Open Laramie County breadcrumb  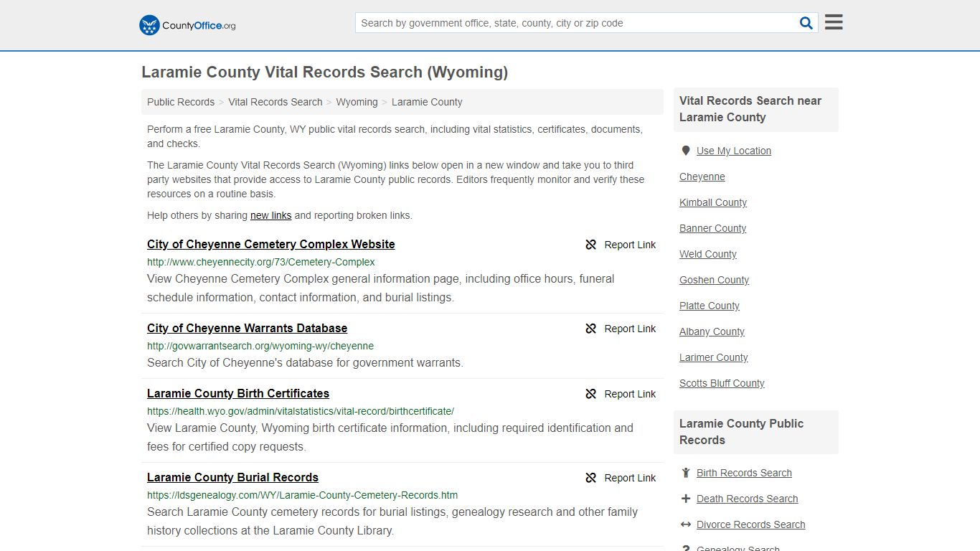(427, 102)
